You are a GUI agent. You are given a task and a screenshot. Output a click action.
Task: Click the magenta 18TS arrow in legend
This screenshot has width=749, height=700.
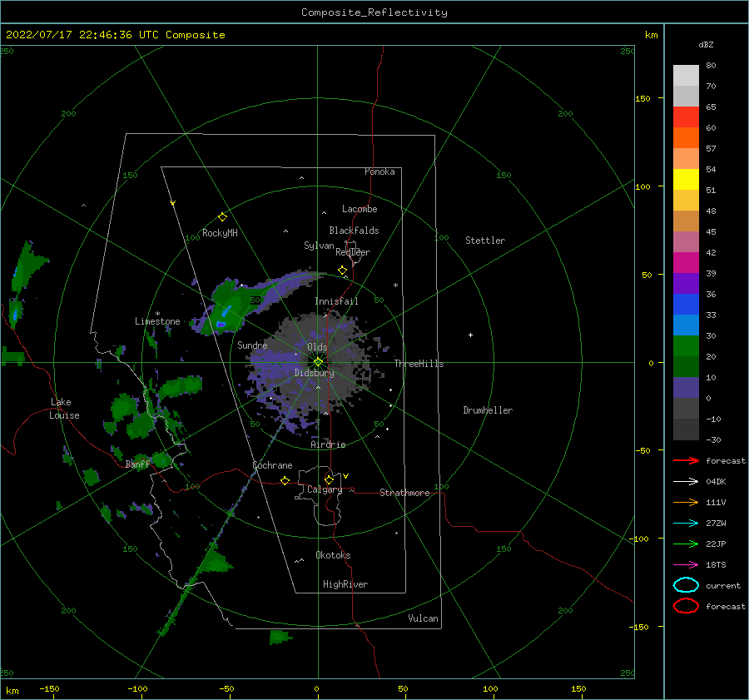pos(686,565)
